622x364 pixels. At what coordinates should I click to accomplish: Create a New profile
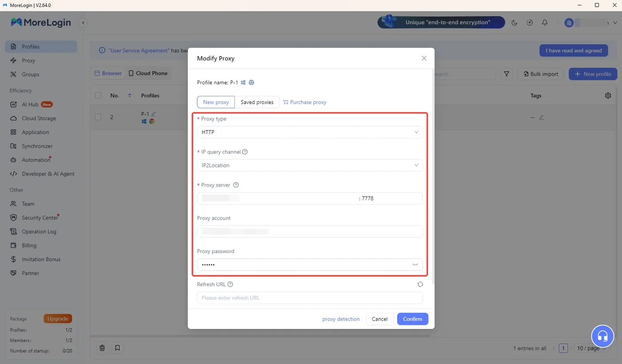pos(593,74)
